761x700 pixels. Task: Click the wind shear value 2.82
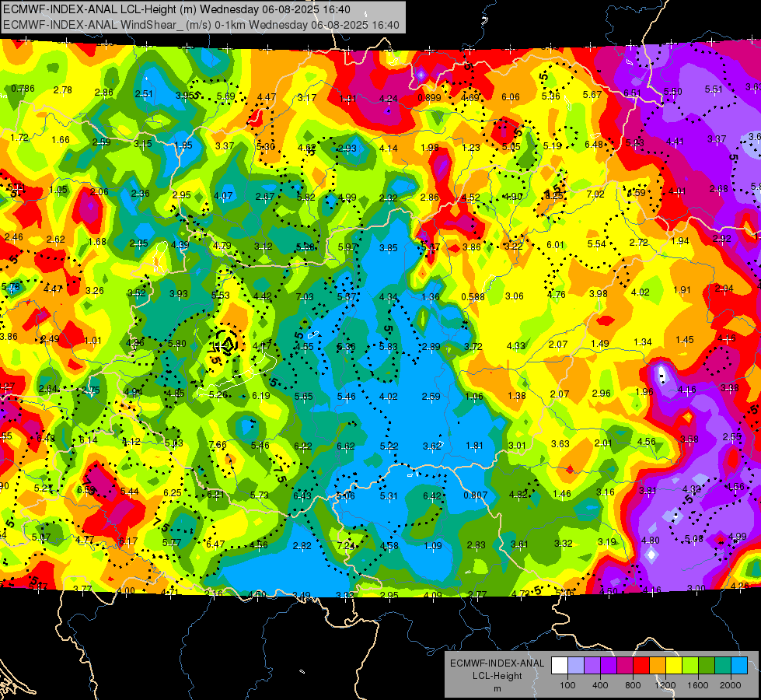(x=302, y=545)
